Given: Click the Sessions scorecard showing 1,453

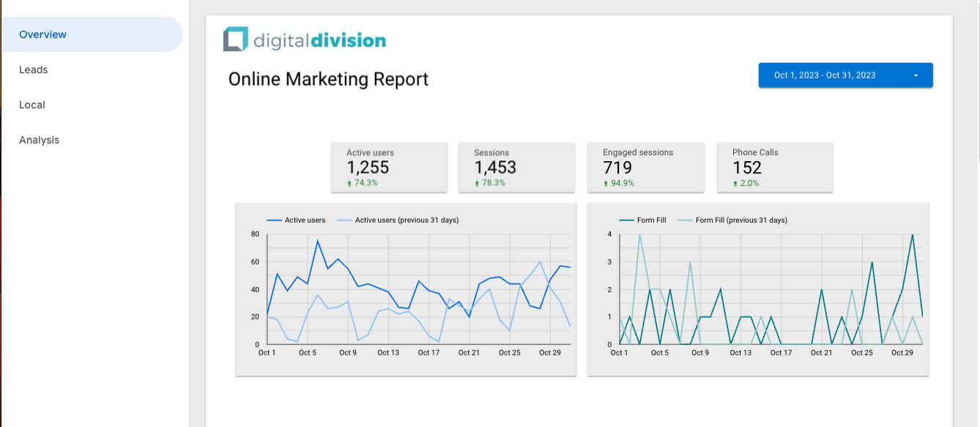Looking at the screenshot, I should point(516,167).
